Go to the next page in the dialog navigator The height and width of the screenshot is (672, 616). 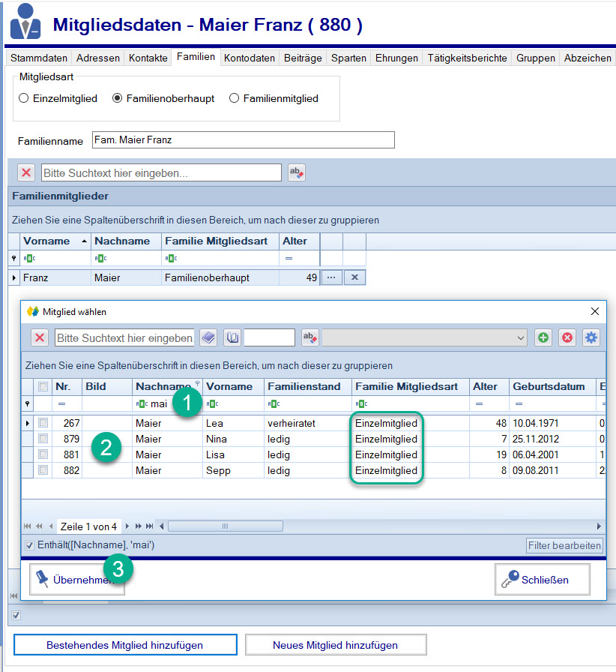point(138,526)
